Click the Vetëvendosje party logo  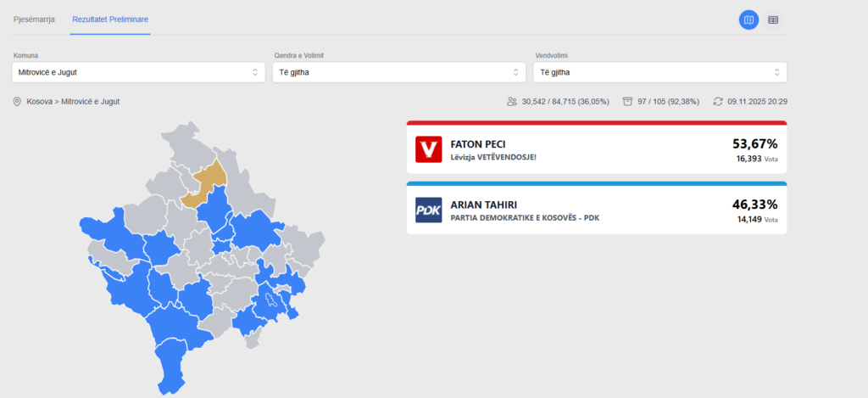pos(429,150)
